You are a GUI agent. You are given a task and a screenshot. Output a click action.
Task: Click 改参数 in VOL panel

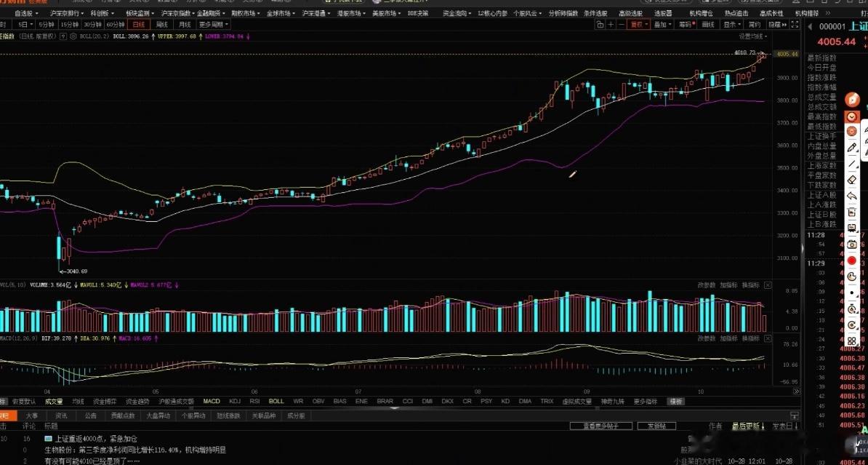click(x=707, y=285)
